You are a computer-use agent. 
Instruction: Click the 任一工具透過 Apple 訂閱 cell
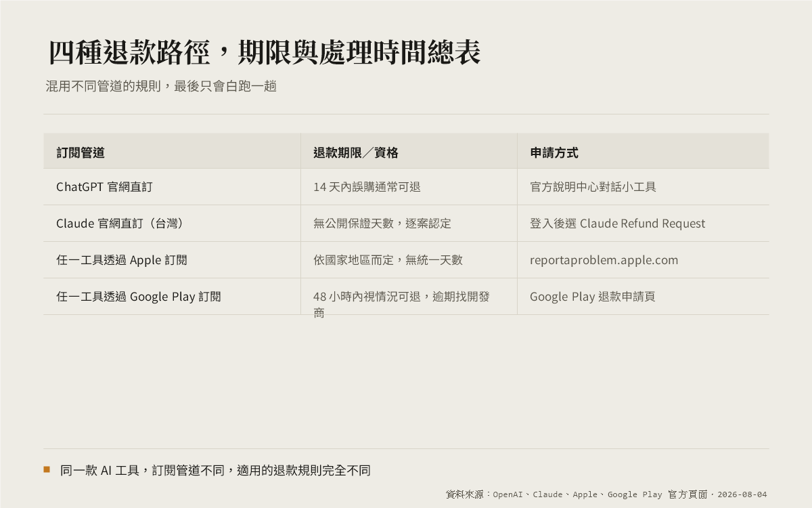coord(172,260)
